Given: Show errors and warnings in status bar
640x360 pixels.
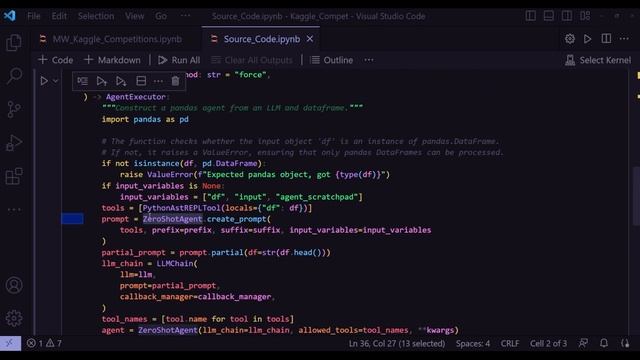Looking at the screenshot, I should [44, 343].
